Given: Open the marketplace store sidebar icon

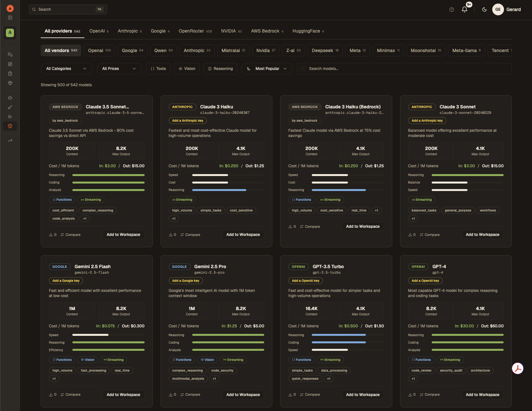Looking at the screenshot, I should point(10,126).
